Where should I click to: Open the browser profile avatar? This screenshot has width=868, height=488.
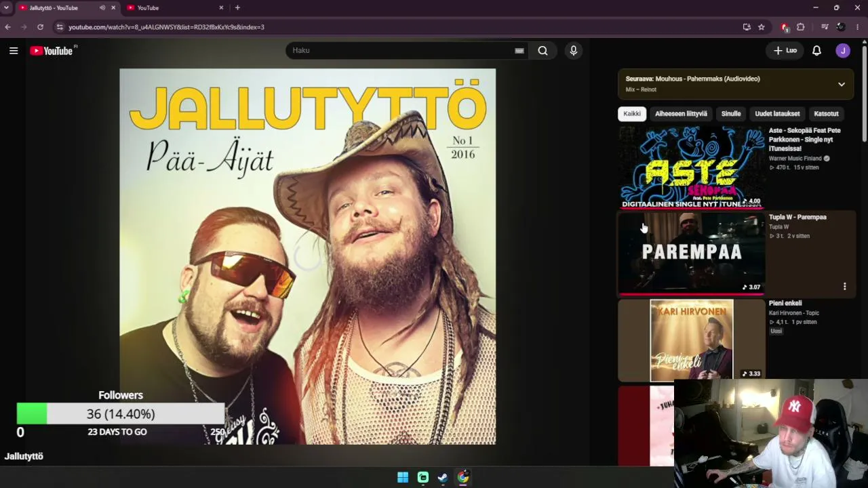pyautogui.click(x=841, y=27)
